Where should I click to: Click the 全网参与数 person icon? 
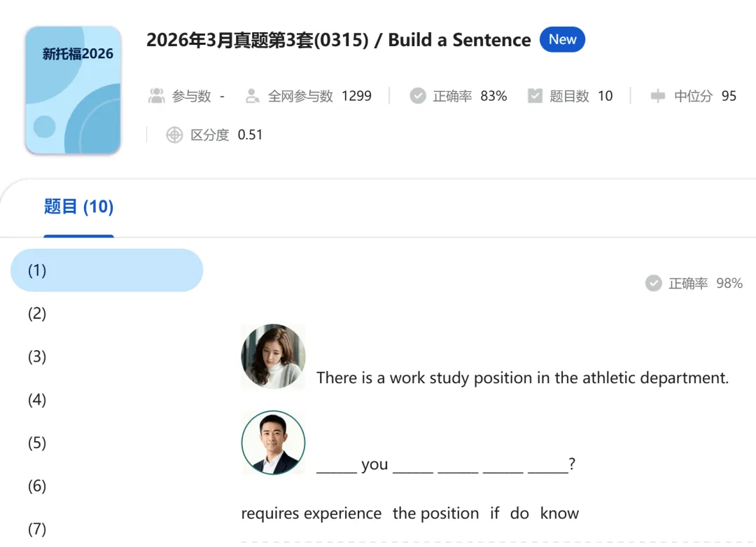point(252,95)
